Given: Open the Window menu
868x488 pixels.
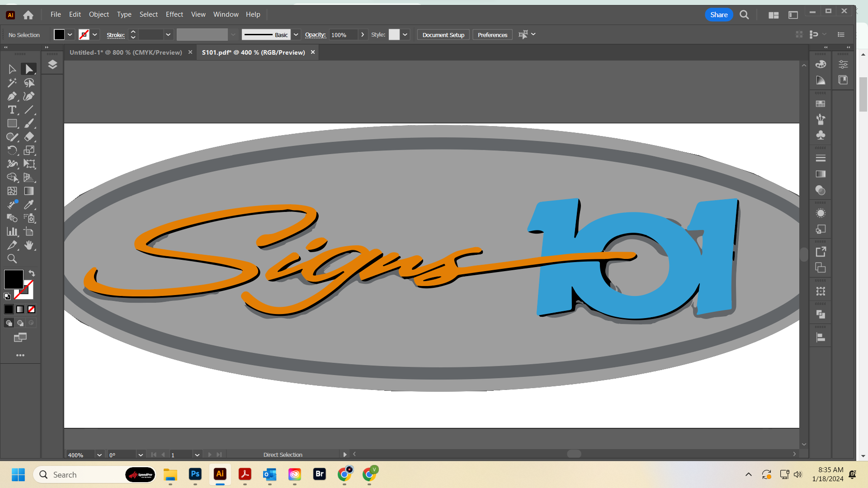Looking at the screenshot, I should pyautogui.click(x=226, y=14).
